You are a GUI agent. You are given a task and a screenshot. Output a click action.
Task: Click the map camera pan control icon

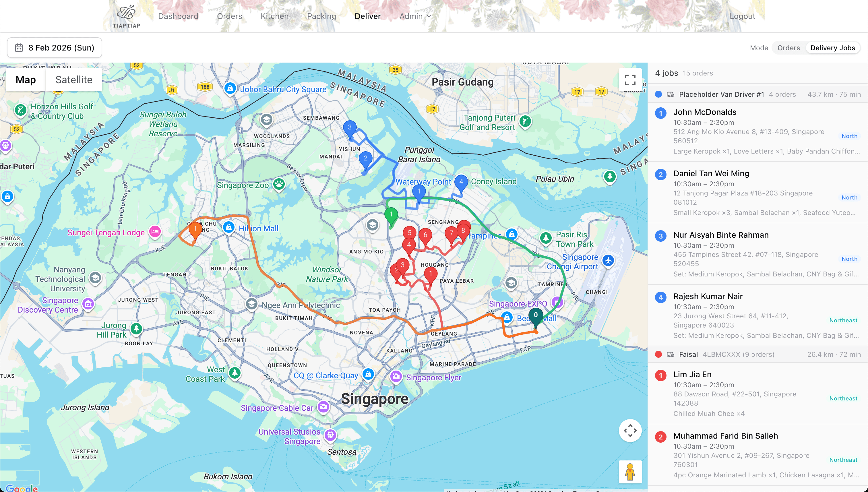tap(630, 431)
